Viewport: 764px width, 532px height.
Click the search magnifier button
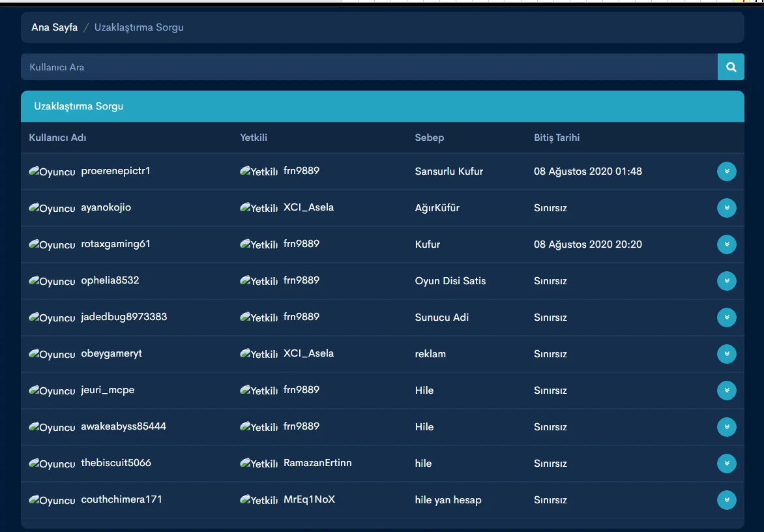click(x=731, y=66)
